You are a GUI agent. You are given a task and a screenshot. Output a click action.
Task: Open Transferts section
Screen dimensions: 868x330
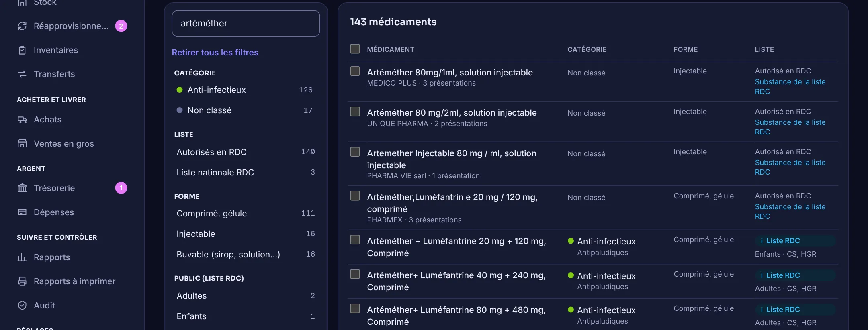click(x=54, y=74)
